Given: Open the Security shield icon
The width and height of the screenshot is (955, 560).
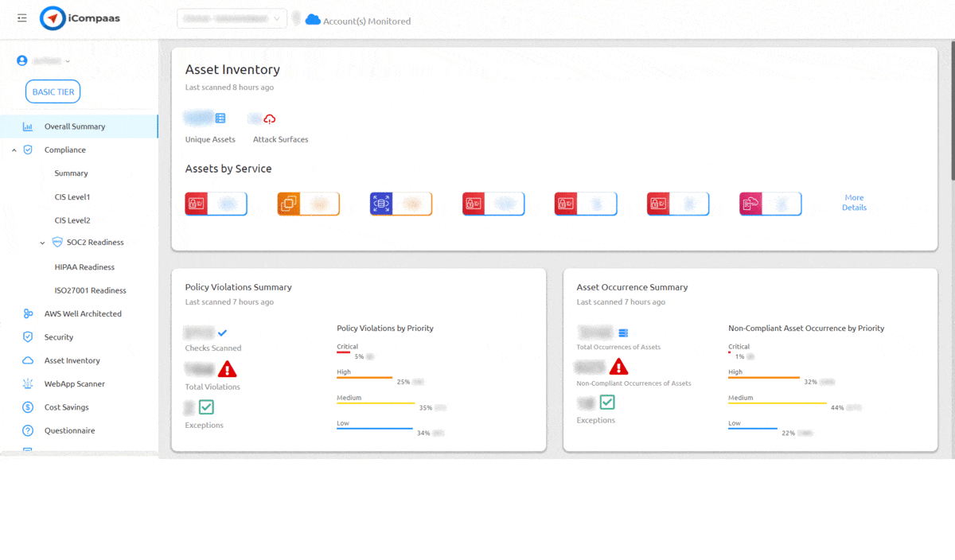Looking at the screenshot, I should pos(27,336).
